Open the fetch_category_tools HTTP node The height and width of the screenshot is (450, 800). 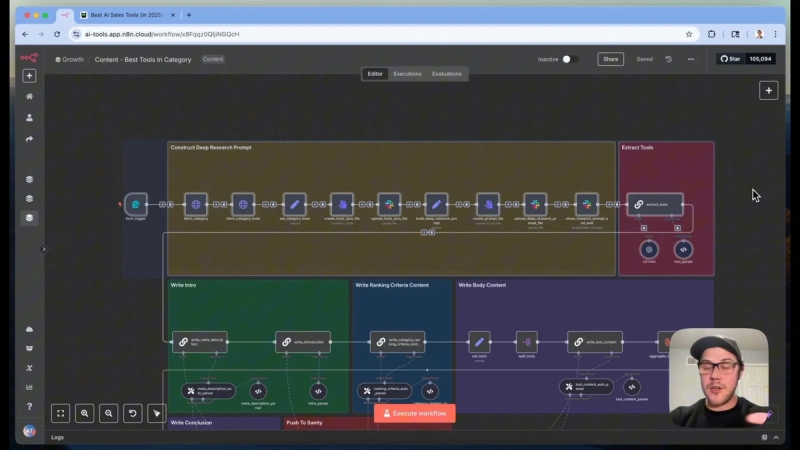point(243,204)
